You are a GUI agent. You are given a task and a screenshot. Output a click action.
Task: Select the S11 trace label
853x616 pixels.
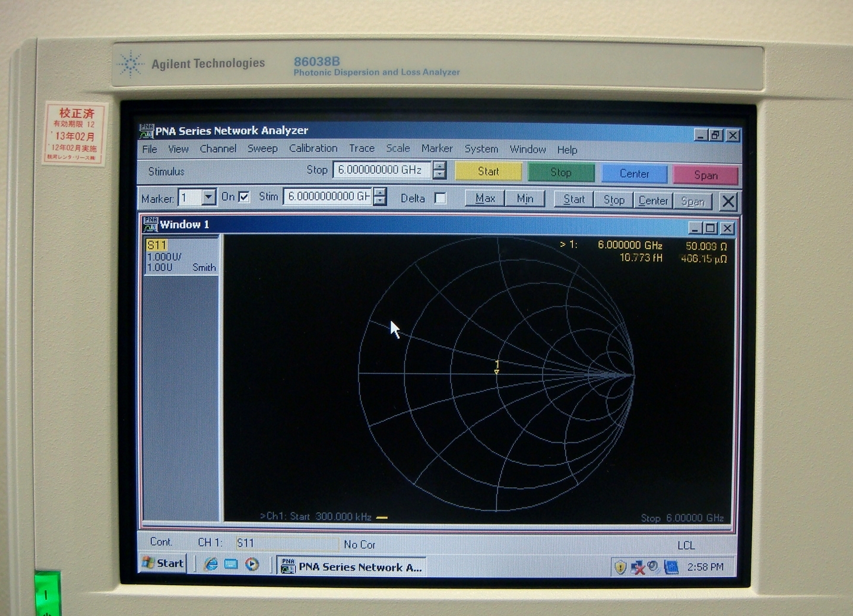157,245
